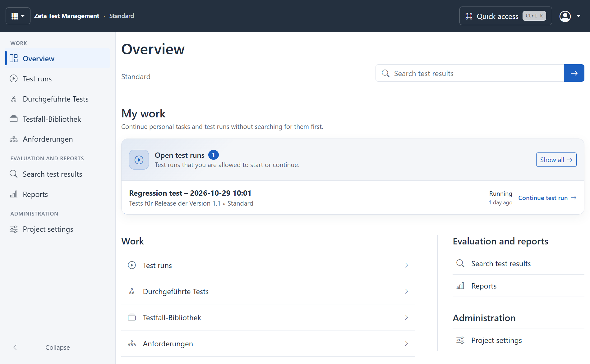Open Testfall-Bibliothek in sidebar
The width and height of the screenshot is (590, 364).
pyautogui.click(x=58, y=119)
